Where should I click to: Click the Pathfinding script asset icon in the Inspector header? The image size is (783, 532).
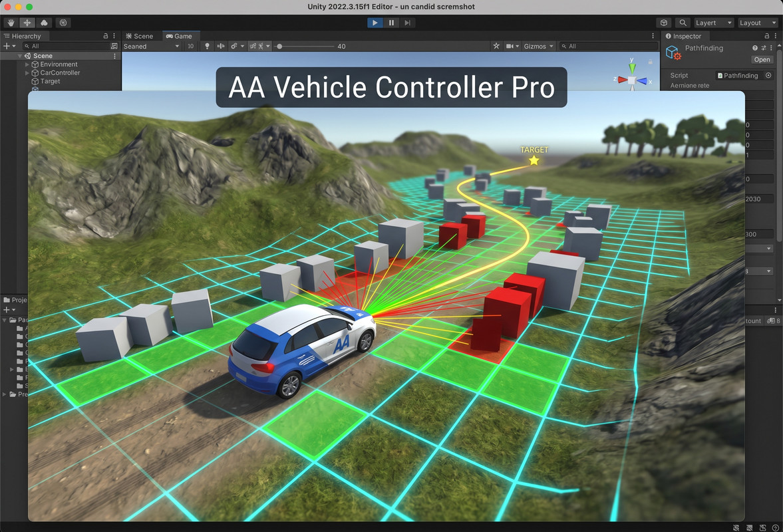pos(673,53)
